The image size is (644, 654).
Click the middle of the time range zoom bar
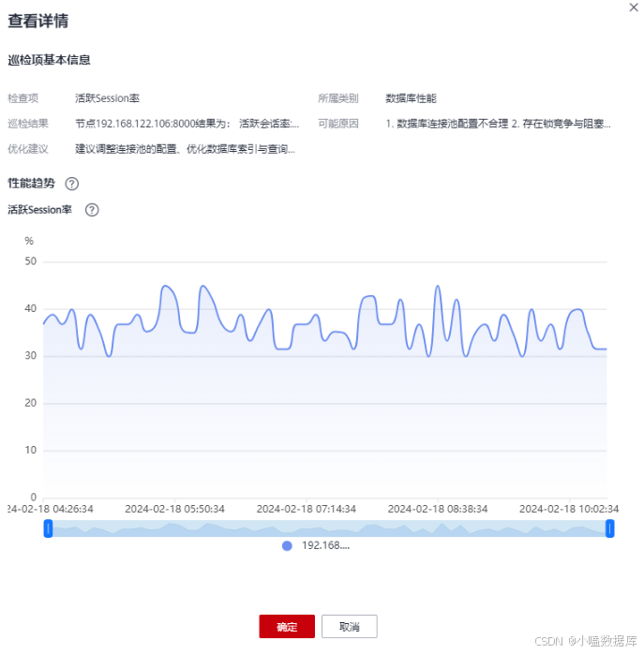[x=329, y=528]
